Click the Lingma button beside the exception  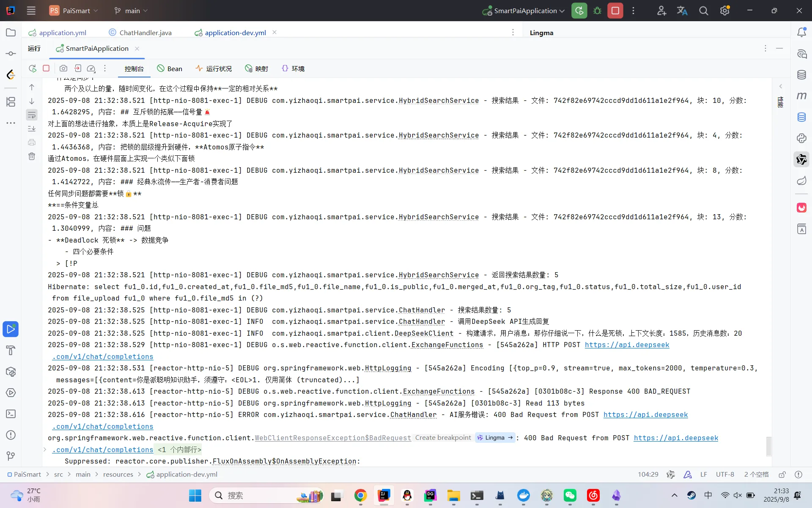495,438
